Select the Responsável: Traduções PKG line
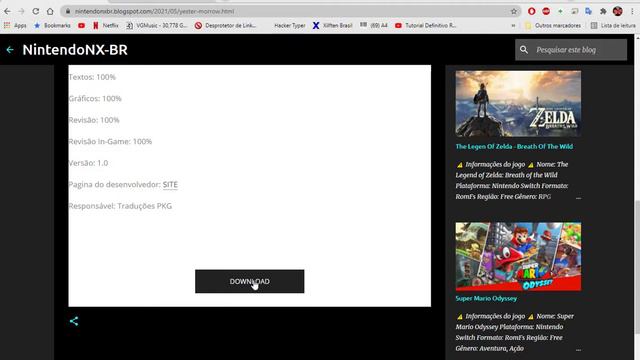Screen dimensions: 640x360 pyautogui.click(x=120, y=206)
